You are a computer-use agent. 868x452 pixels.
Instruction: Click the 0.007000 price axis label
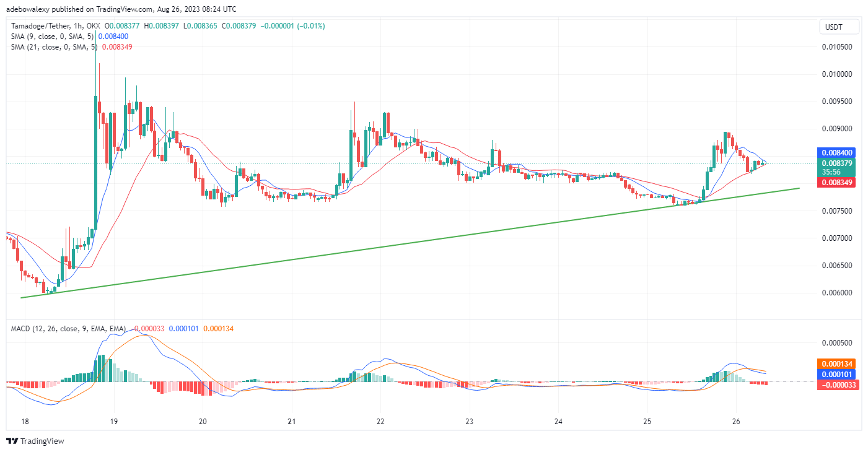[838, 238]
